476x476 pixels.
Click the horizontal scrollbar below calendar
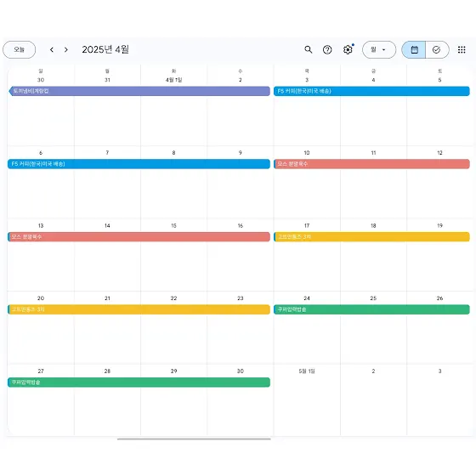[x=194, y=439]
